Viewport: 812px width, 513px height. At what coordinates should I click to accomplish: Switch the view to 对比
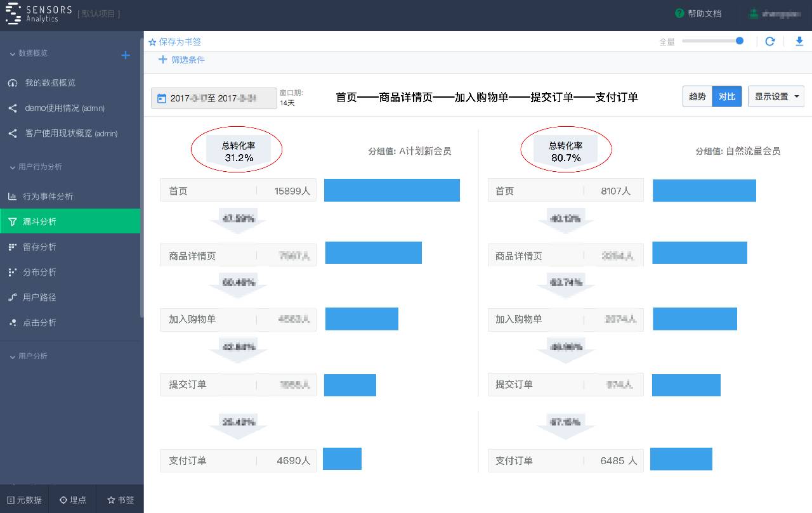tap(727, 96)
